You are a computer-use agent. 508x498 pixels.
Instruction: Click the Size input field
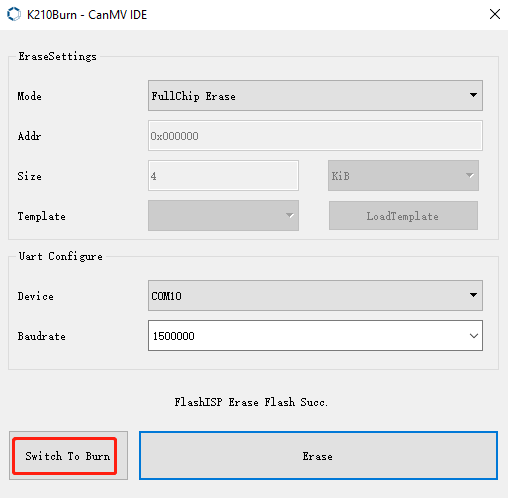[223, 176]
